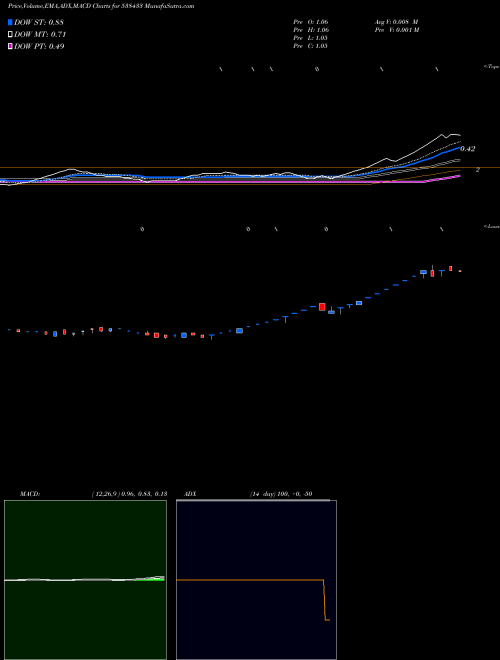Image resolution: width=500 pixels, height=660 pixels.
Task: Select the 'DOW PT: 0.49' legend text
Action: click(39, 46)
